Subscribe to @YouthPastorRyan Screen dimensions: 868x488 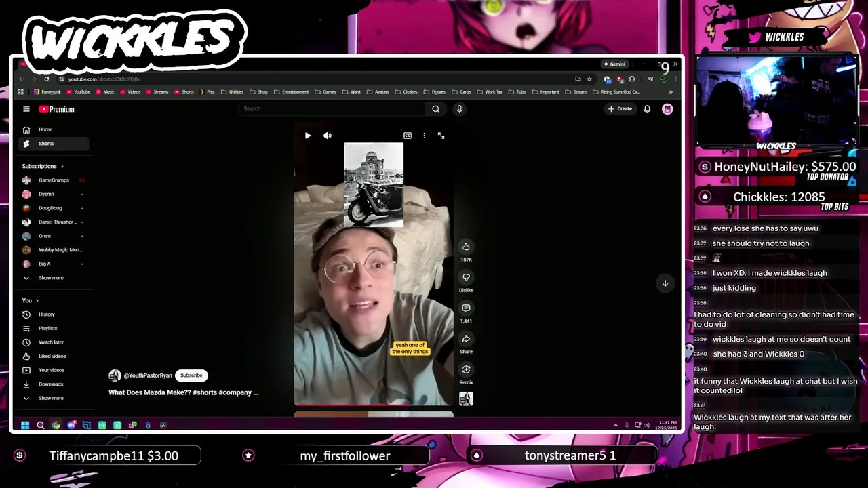click(191, 375)
